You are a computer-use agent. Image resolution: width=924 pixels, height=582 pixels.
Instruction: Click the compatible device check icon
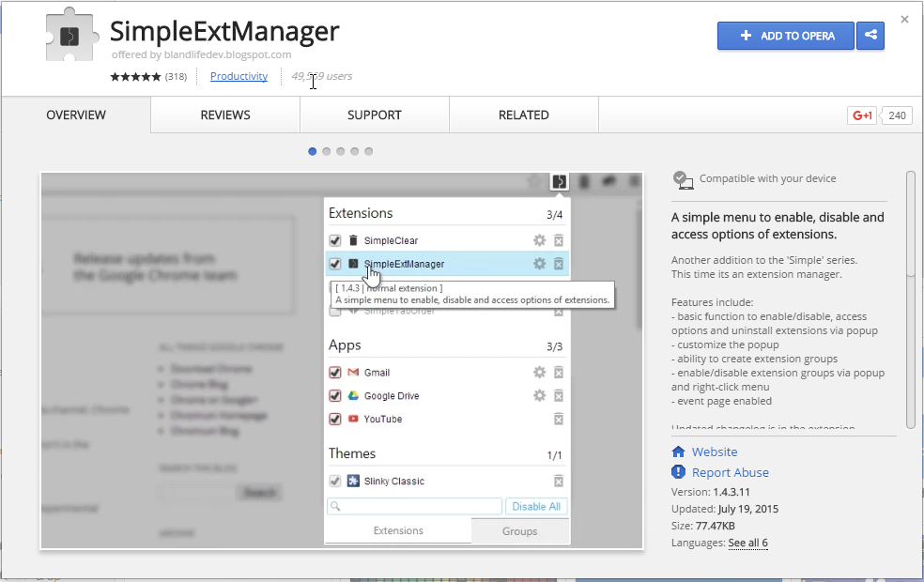click(x=683, y=179)
